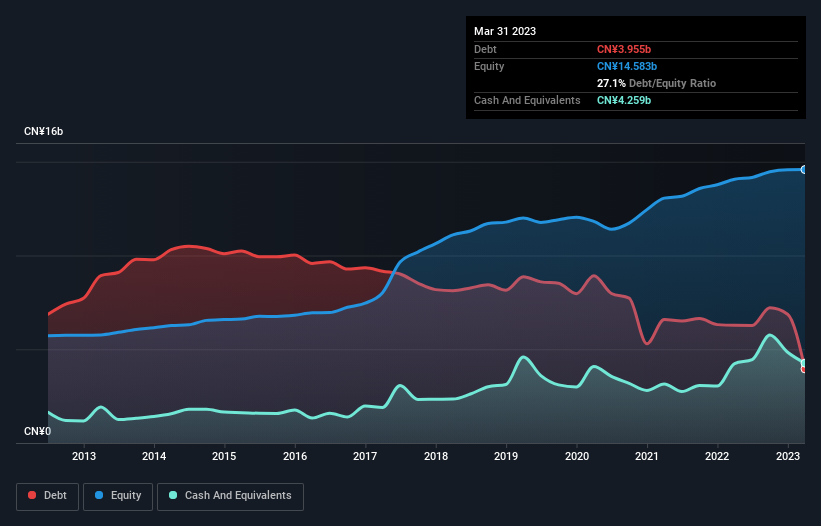
Task: Click the Debt value CN¥3.955b in the tooltip
Action: 625,49
